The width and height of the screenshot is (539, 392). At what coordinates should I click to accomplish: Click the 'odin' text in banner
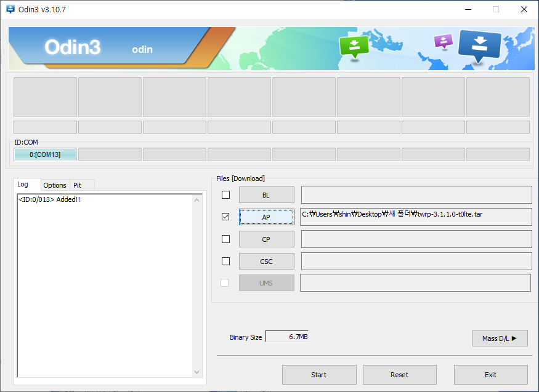pyautogui.click(x=142, y=49)
